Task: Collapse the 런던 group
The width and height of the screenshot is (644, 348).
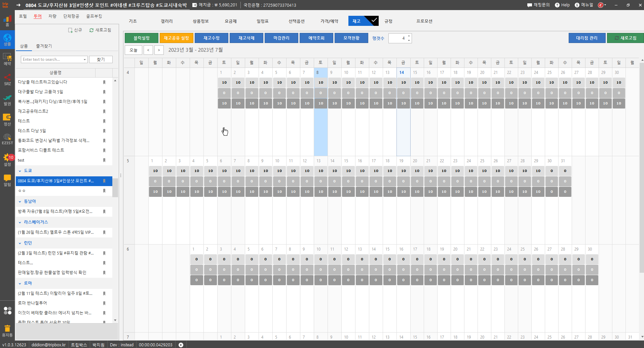Action: [x=20, y=243]
